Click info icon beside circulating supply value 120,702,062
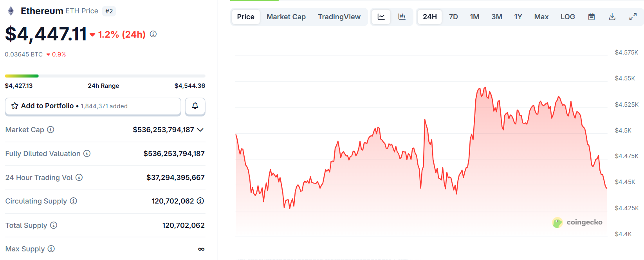Screen dimensions: 644x260 pyautogui.click(x=200, y=201)
